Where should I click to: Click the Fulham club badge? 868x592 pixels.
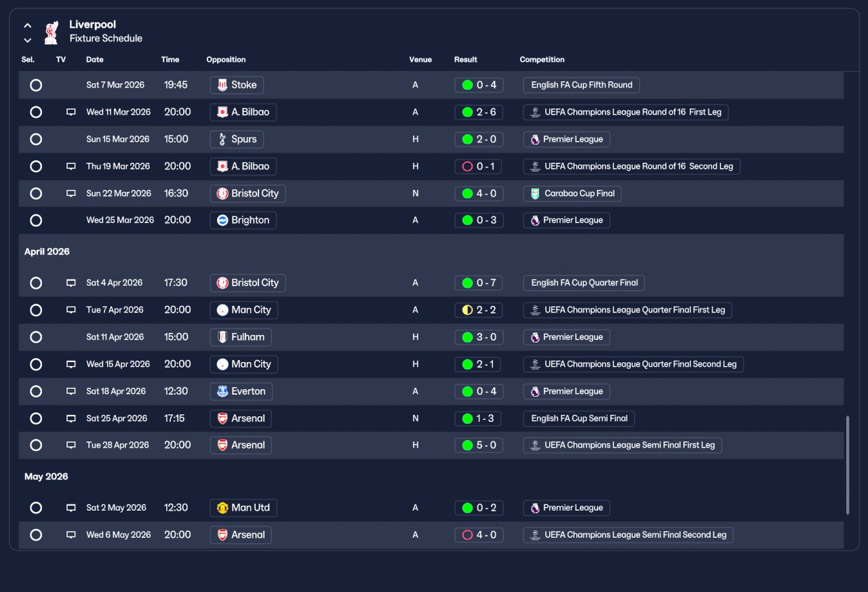[x=222, y=337]
